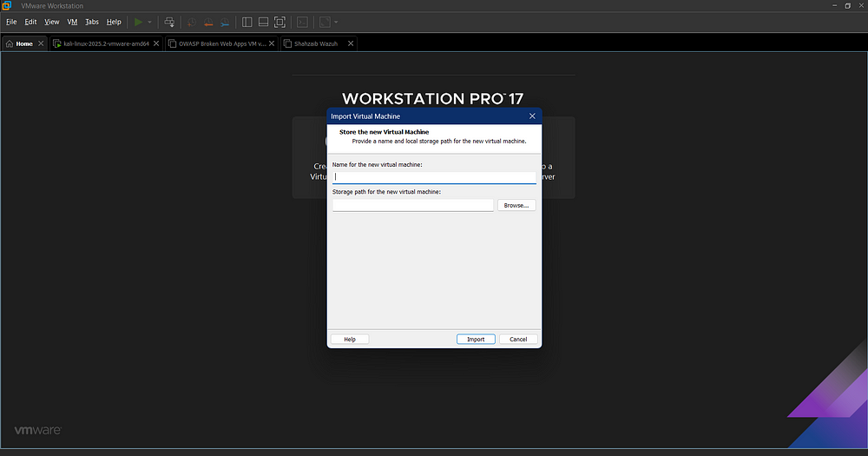Image resolution: width=868 pixels, height=456 pixels.
Task: Click the OWASP tab VM icon
Action: [x=172, y=43]
